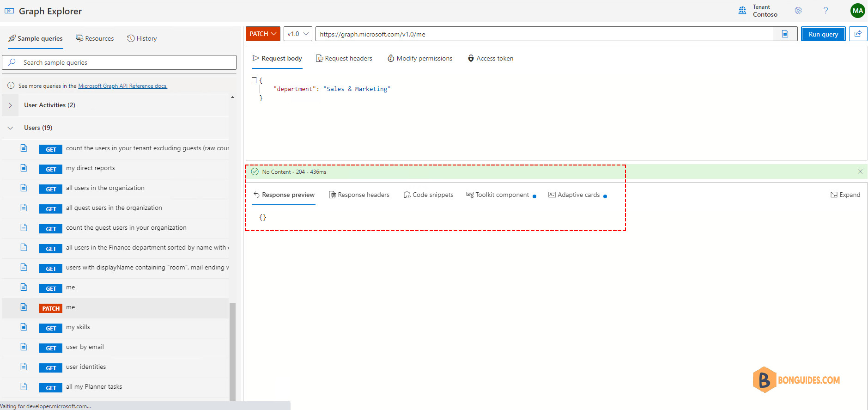Select GET 'user identities' sample query

point(115,367)
